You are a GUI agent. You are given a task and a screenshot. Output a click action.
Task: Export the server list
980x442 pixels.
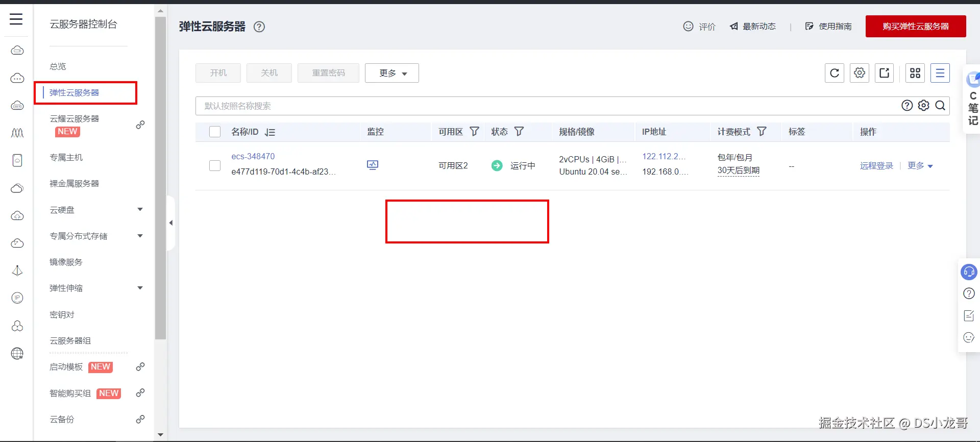885,73
